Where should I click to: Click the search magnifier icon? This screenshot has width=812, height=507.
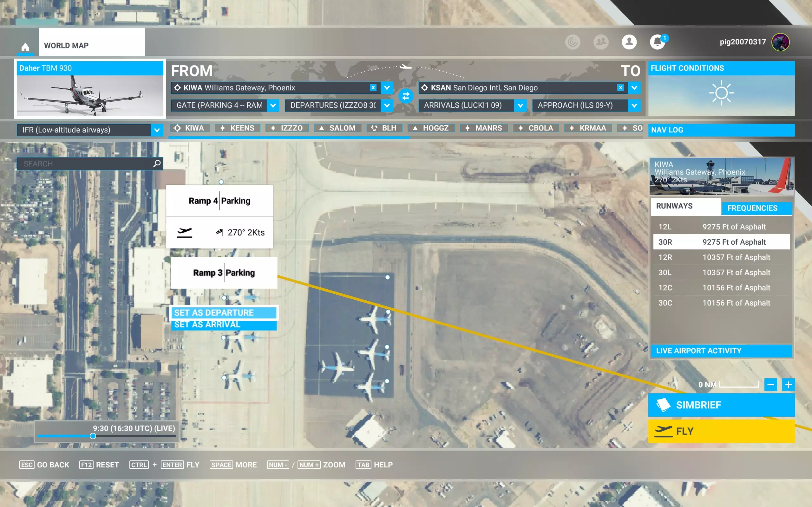coord(157,164)
